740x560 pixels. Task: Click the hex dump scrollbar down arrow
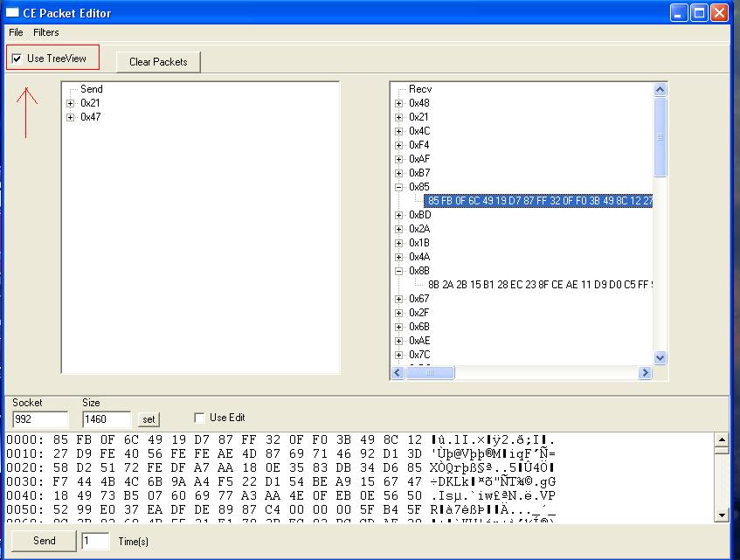(x=721, y=515)
